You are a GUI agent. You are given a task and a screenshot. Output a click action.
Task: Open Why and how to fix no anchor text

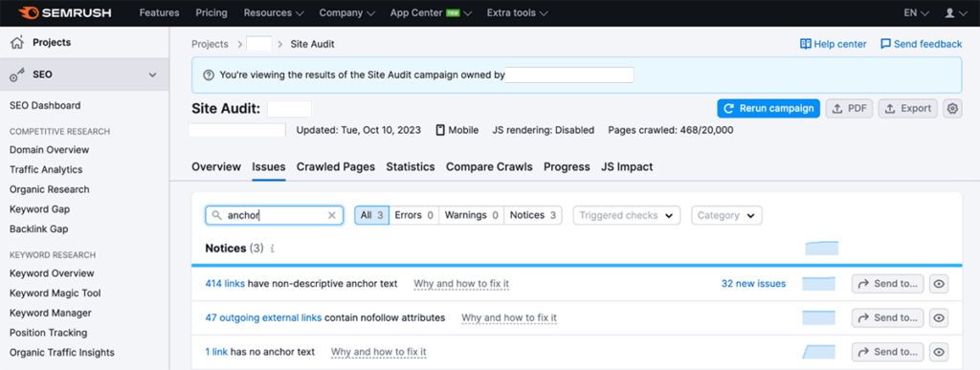pyautogui.click(x=379, y=352)
